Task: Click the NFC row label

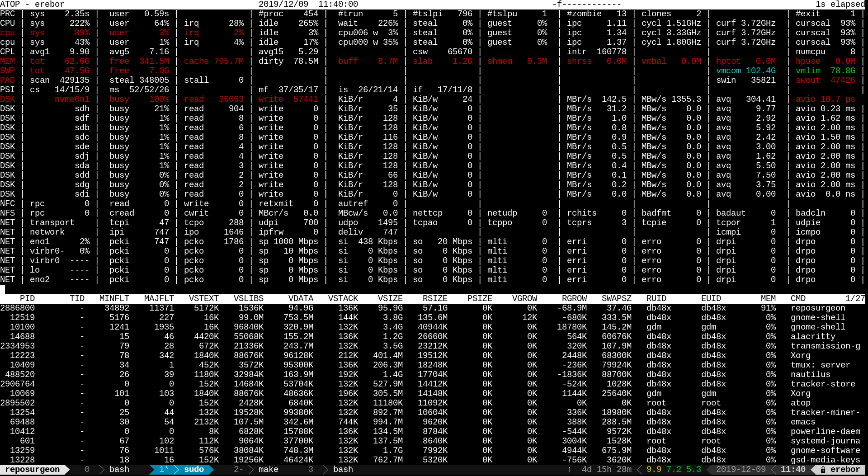Action: click(7, 204)
